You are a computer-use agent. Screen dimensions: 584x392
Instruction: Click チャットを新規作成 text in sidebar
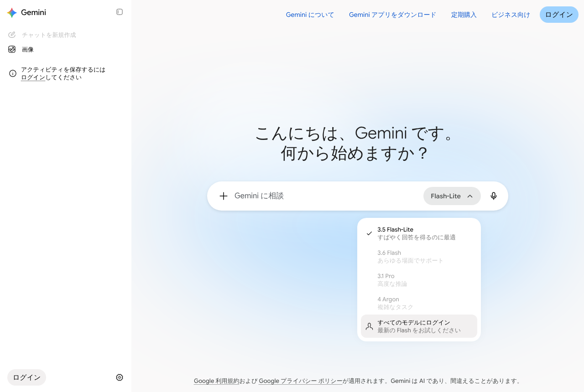click(49, 35)
